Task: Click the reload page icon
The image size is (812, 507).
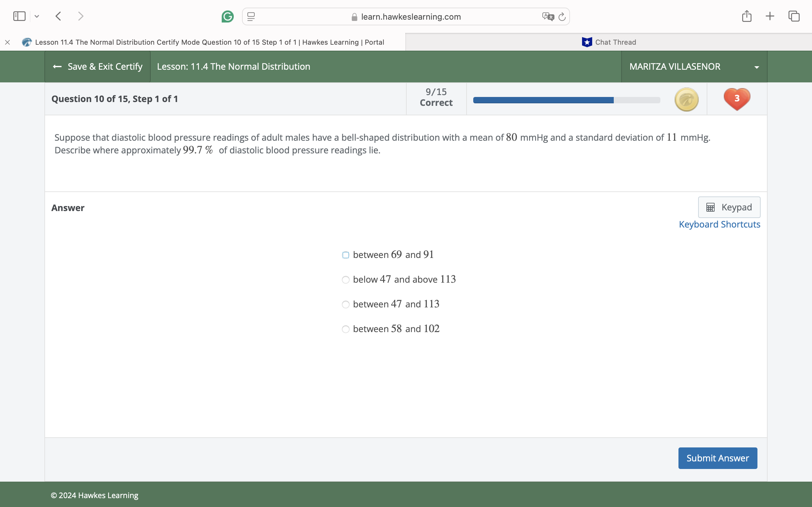Action: 562,16
